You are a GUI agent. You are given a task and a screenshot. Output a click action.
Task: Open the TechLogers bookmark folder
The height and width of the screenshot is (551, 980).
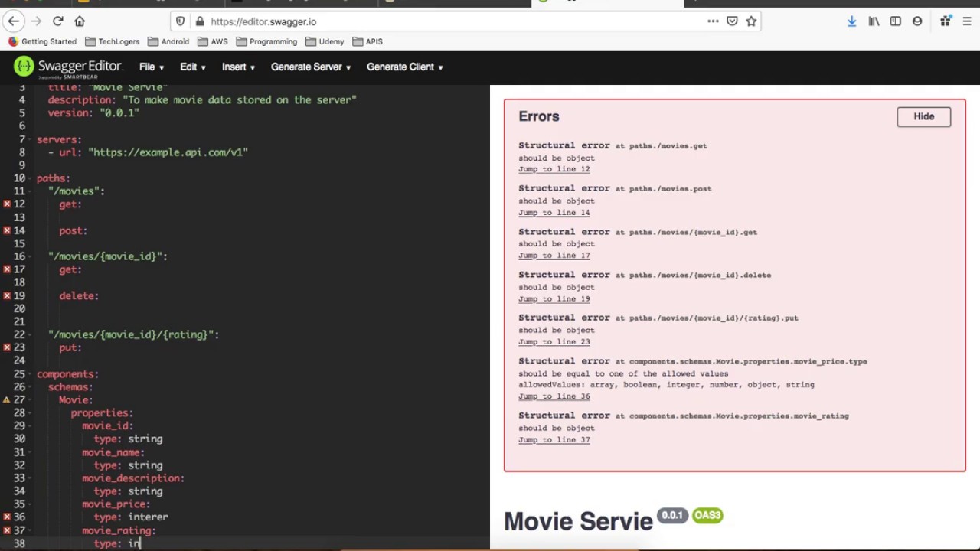pyautogui.click(x=113, y=41)
